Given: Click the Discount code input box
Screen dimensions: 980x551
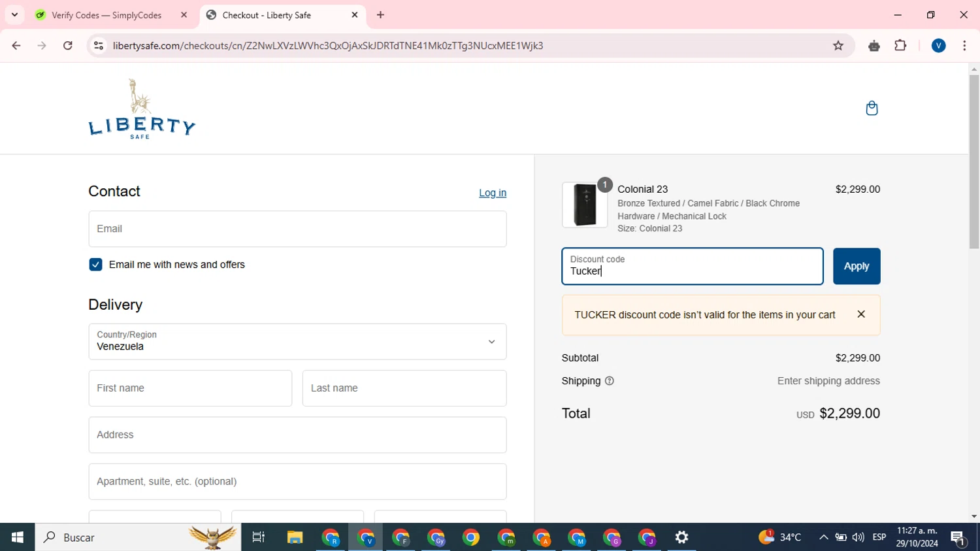Looking at the screenshot, I should tap(693, 266).
